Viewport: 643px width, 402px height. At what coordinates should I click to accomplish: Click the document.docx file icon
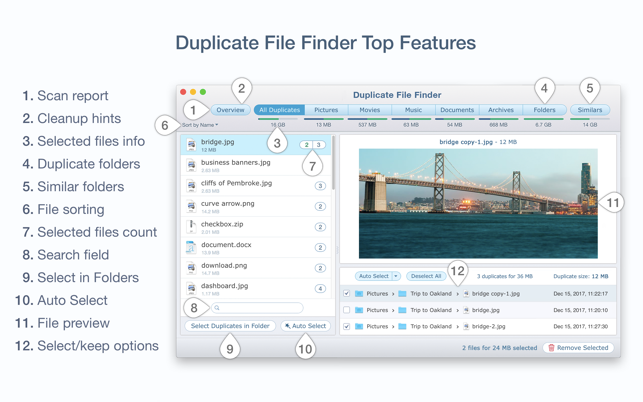coord(191,248)
